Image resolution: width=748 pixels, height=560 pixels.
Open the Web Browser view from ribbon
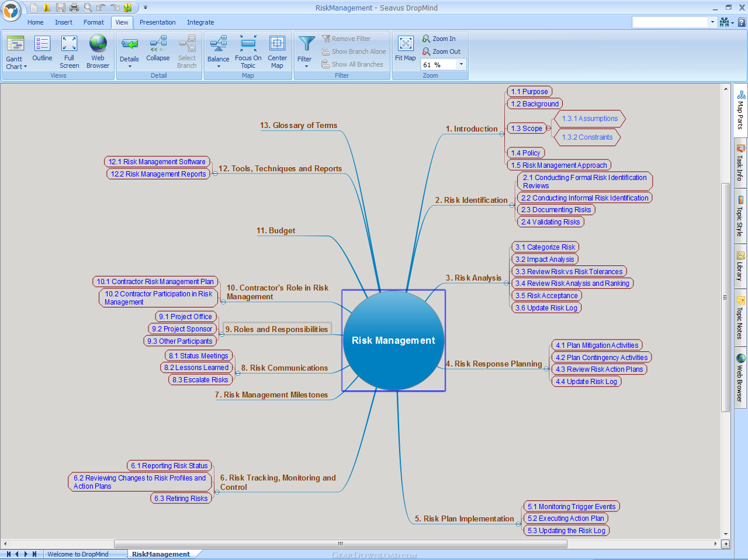pyautogui.click(x=98, y=52)
